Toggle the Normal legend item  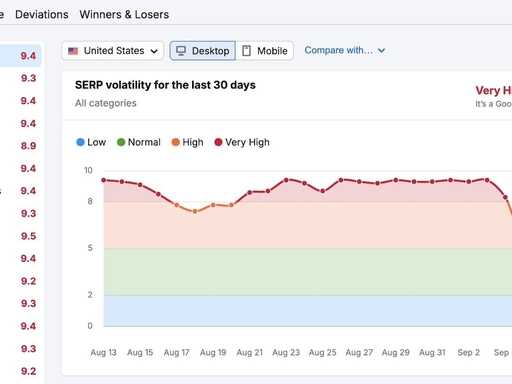pyautogui.click(x=139, y=142)
